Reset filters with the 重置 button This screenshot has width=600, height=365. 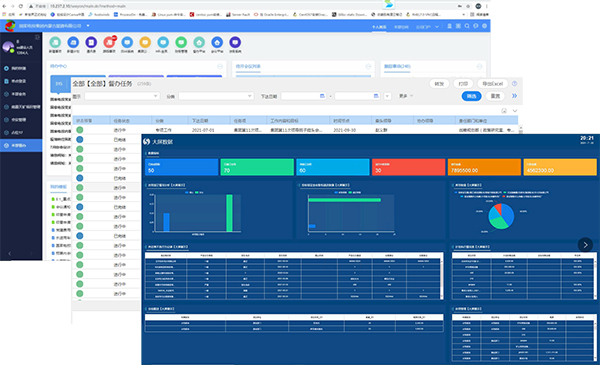point(496,96)
